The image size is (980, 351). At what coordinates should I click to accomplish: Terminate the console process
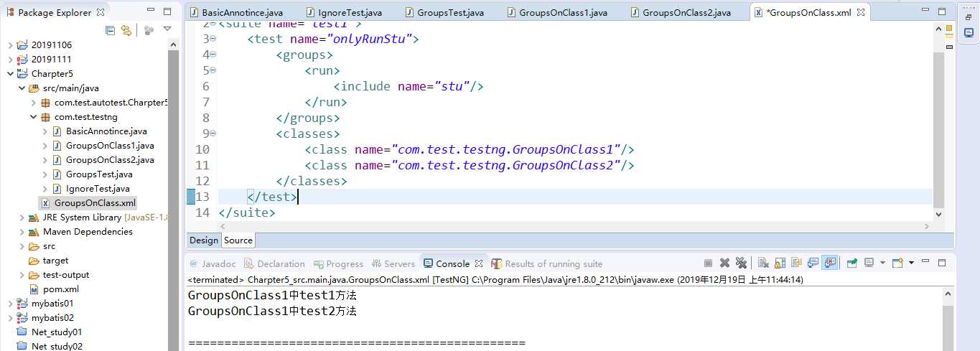point(708,263)
